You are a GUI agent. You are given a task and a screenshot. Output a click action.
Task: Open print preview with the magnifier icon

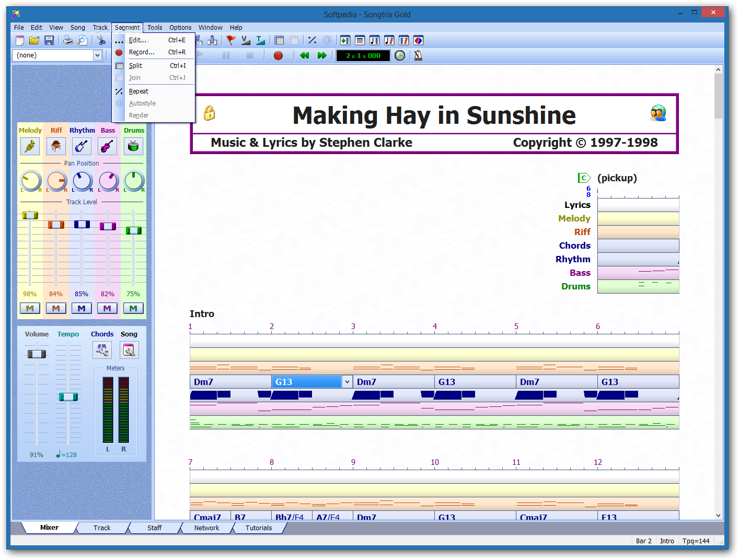[83, 40]
